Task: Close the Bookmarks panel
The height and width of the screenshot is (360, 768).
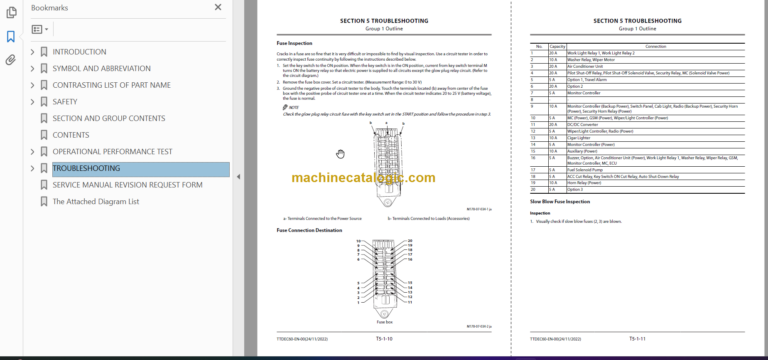Action: (x=218, y=7)
